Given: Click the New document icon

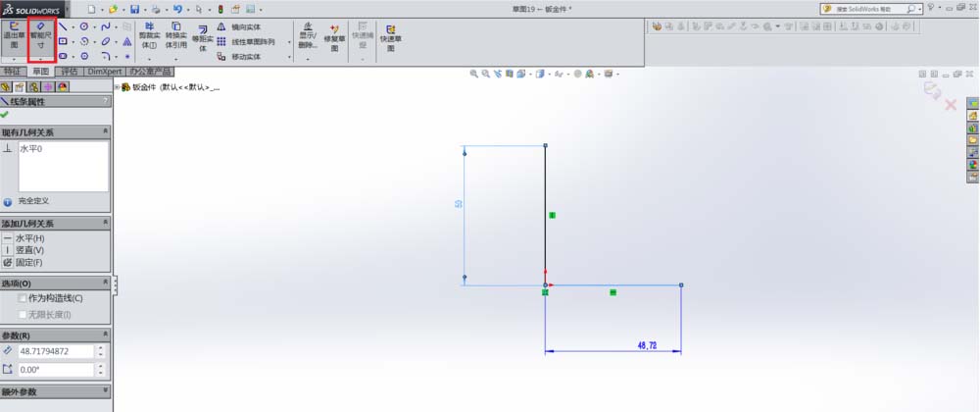Looking at the screenshot, I should click(x=91, y=10).
